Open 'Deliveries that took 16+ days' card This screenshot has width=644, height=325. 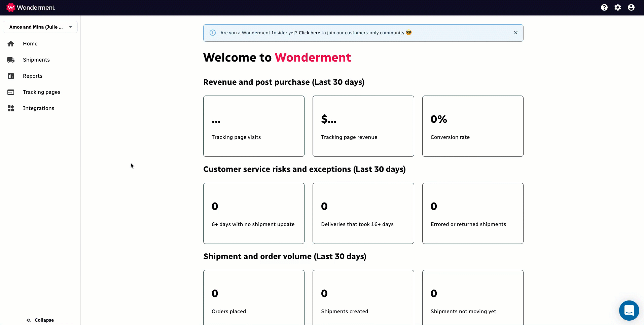pyautogui.click(x=363, y=213)
